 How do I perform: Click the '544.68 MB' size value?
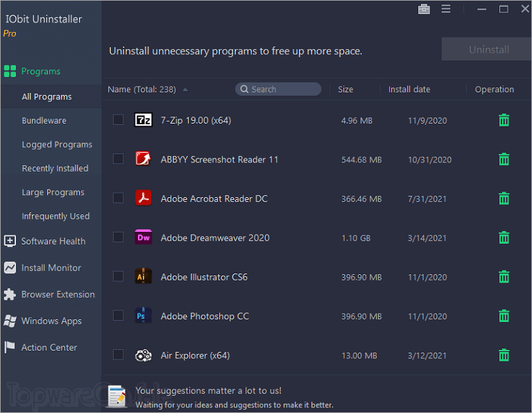(361, 160)
